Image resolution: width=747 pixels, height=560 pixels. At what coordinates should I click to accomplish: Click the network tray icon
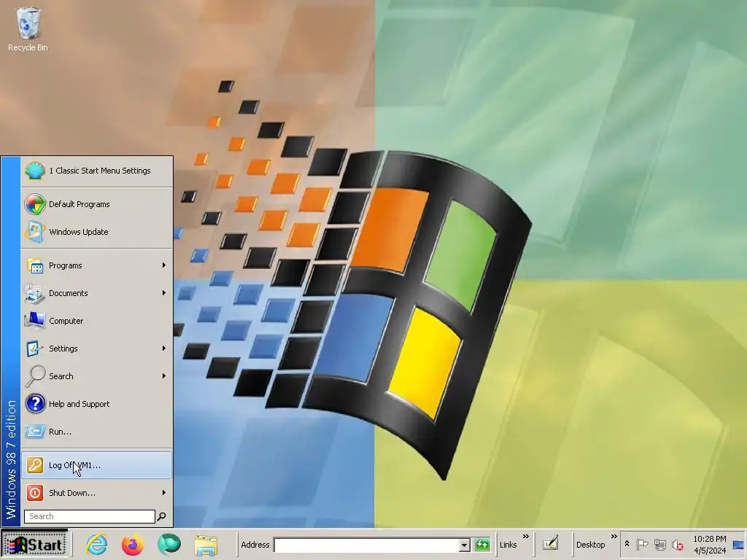[659, 544]
